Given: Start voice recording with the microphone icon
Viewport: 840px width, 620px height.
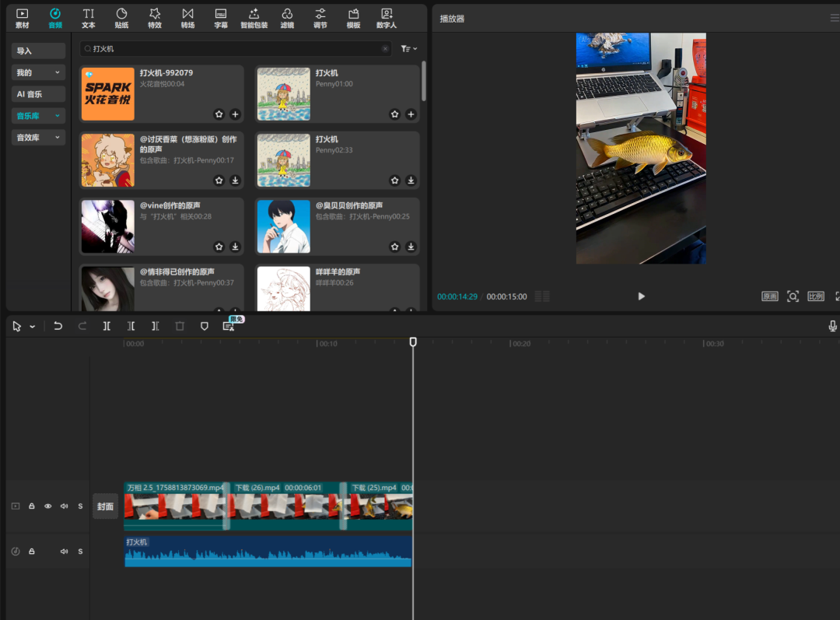Looking at the screenshot, I should tap(833, 326).
